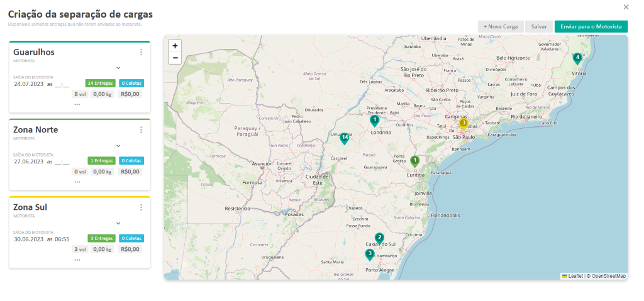The image size is (644, 301).
Task: Click the 14 Entregas badge in Guarulhos
Action: pos(100,83)
